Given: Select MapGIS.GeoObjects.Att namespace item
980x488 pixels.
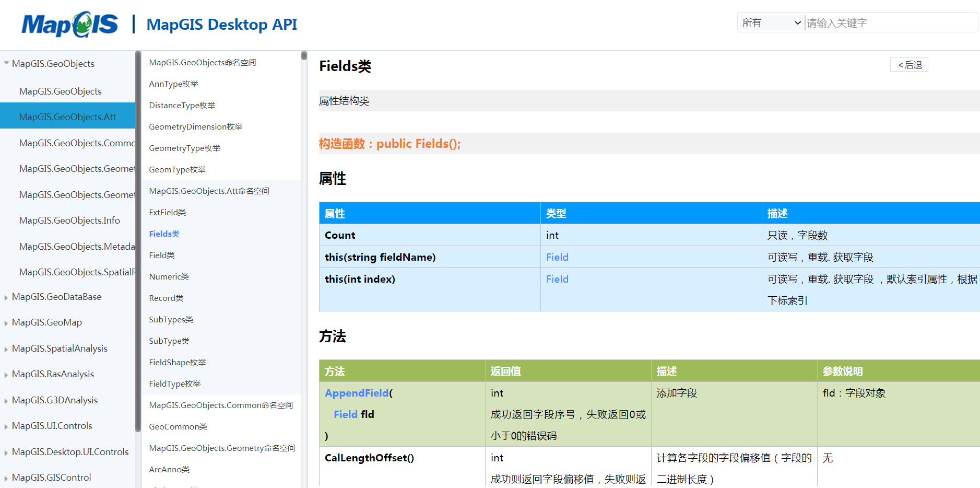Looking at the screenshot, I should point(67,117).
